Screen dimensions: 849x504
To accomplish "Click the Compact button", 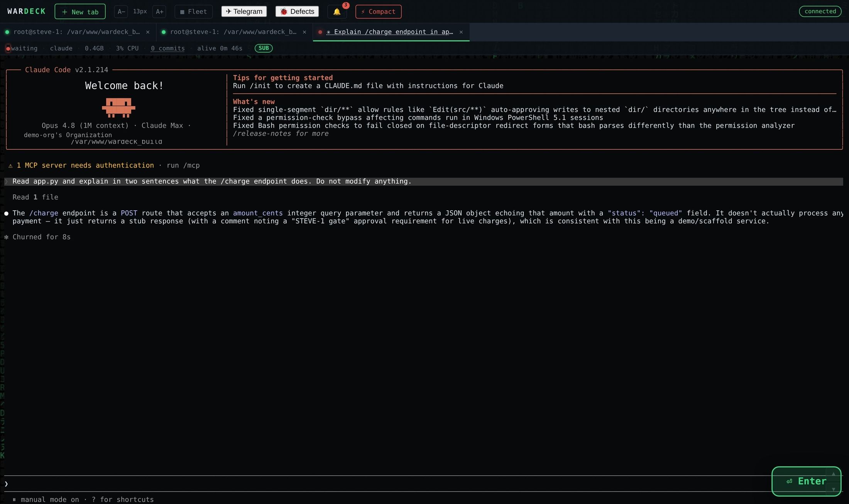I will (378, 12).
